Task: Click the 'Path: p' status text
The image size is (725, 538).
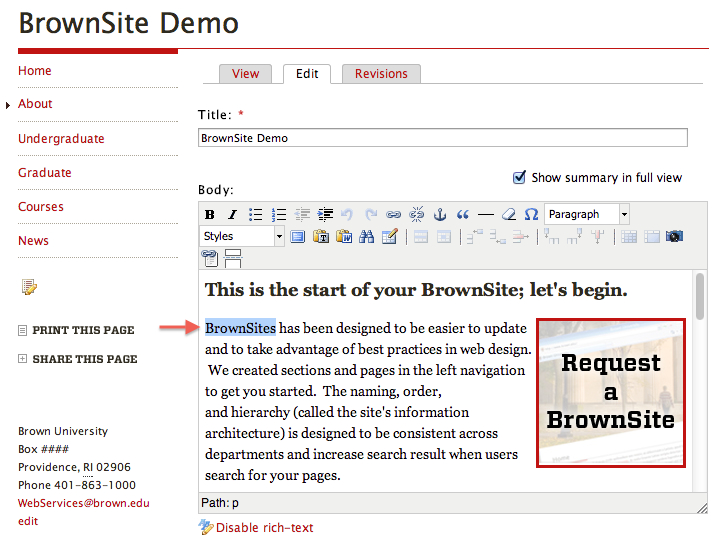Action: (x=220, y=503)
